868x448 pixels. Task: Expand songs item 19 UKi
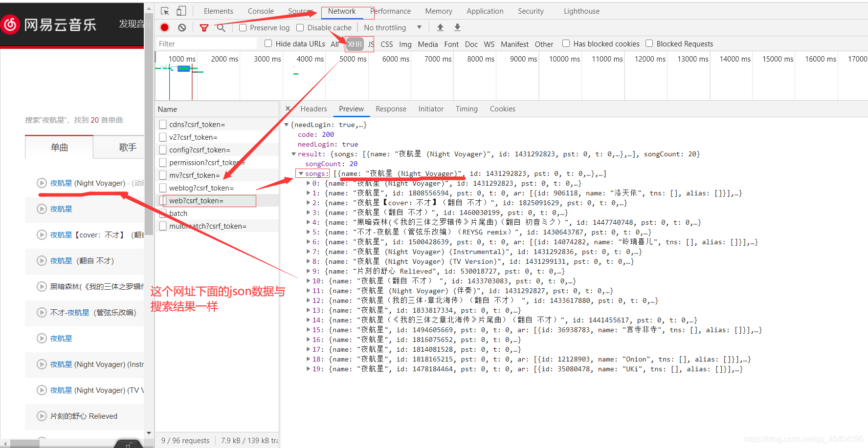tap(308, 369)
